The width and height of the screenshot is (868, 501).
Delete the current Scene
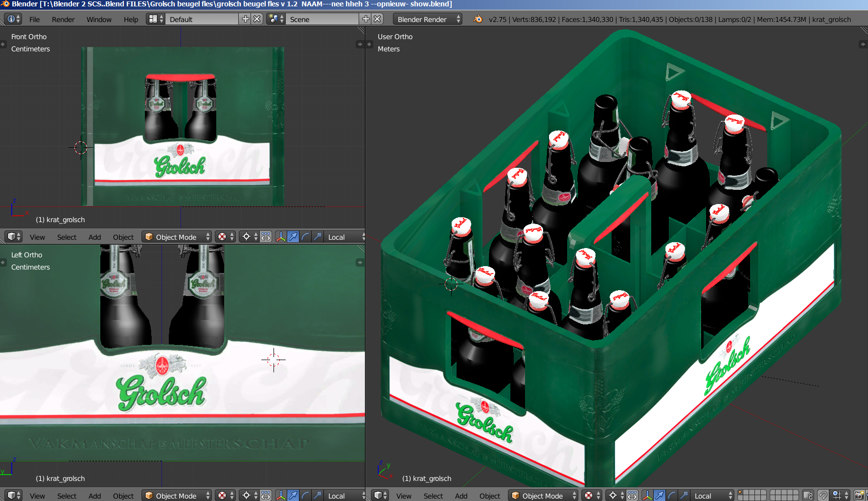(377, 19)
